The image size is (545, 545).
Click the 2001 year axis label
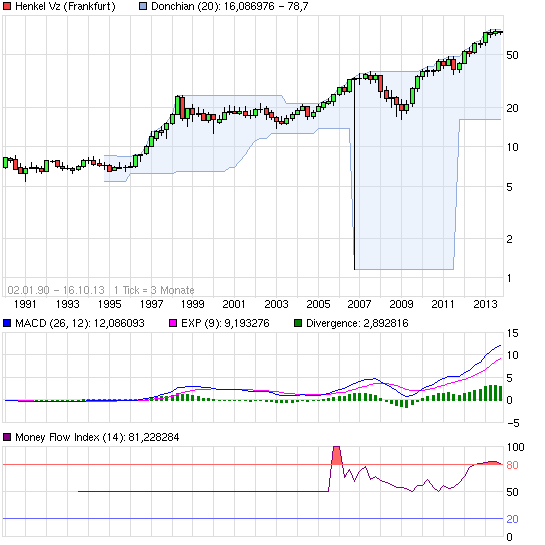click(234, 304)
